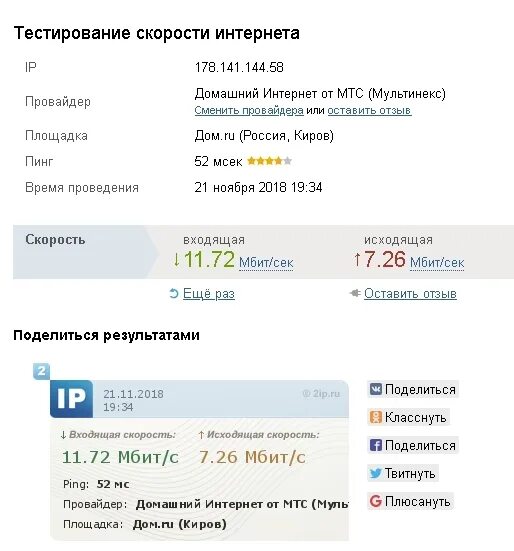This screenshot has height=551, width=514.
Task: Share on VK via Поделиться button
Action: 413,389
